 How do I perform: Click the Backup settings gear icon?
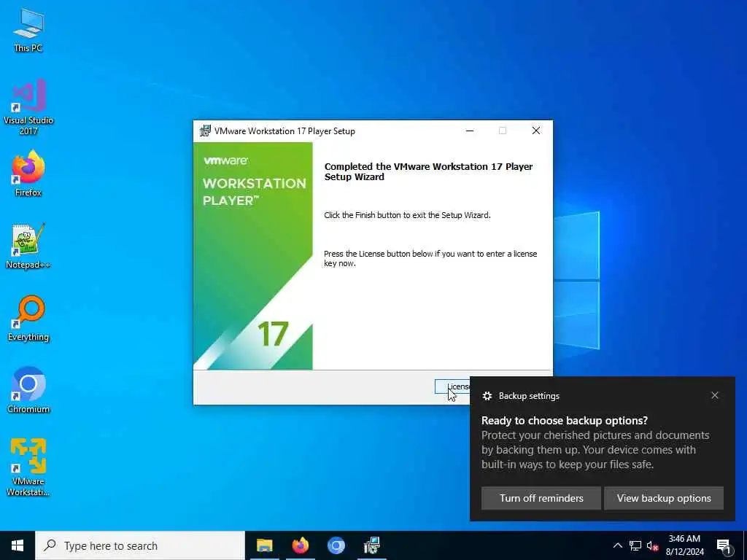487,396
